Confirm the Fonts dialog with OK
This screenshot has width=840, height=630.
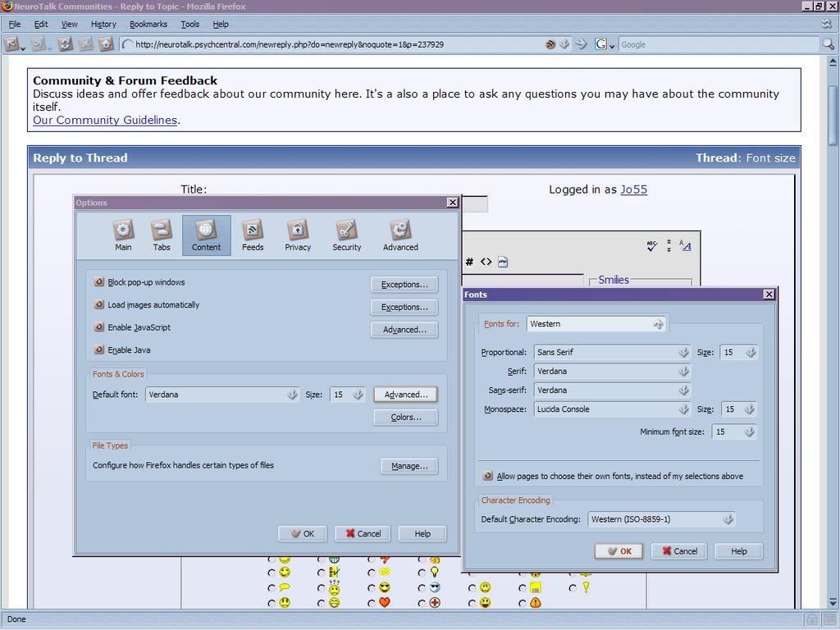pos(619,551)
